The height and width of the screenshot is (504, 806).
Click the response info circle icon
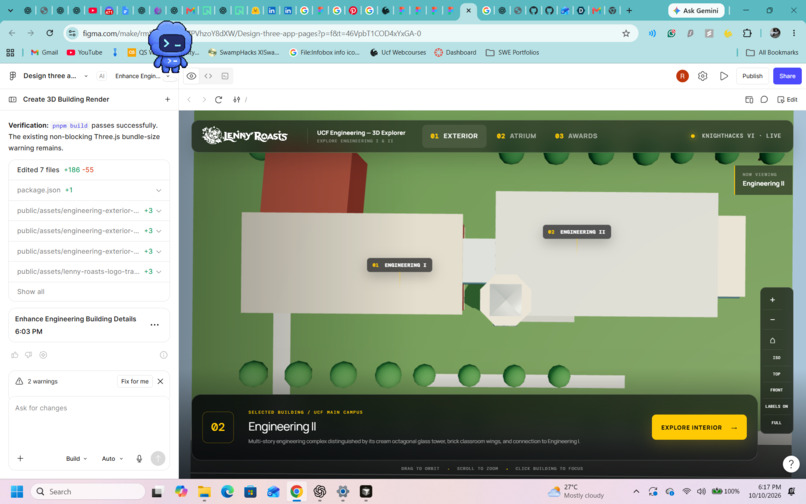pyautogui.click(x=163, y=355)
